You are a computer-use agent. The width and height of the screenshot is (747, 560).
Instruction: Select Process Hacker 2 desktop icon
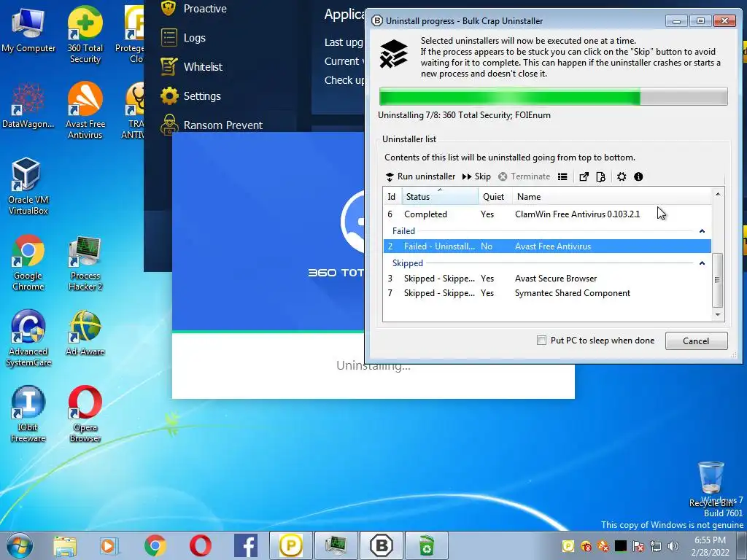point(85,262)
